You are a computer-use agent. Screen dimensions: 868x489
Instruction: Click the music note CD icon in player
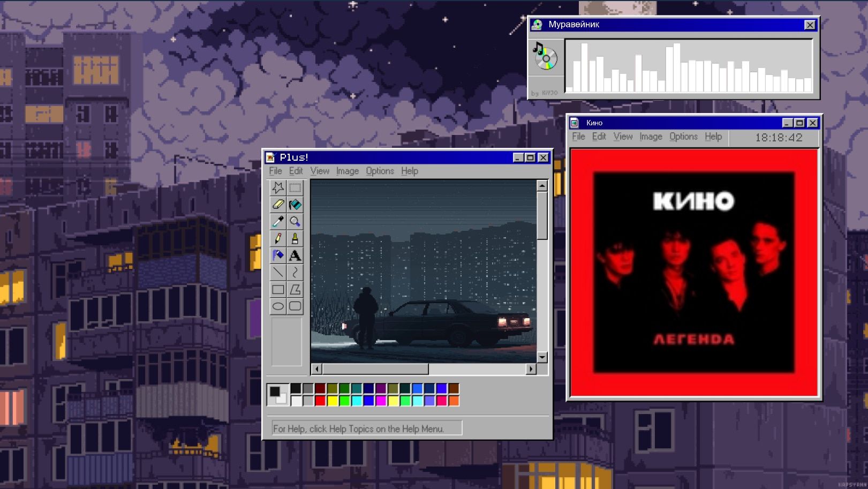click(545, 56)
